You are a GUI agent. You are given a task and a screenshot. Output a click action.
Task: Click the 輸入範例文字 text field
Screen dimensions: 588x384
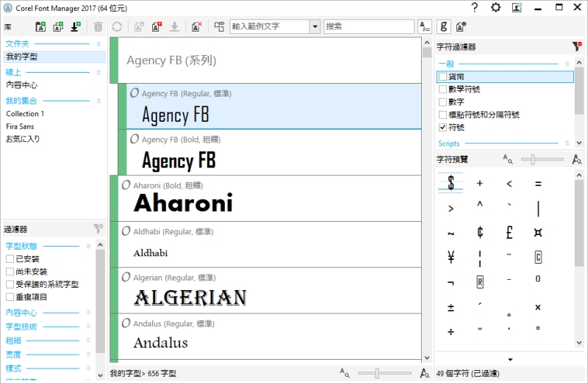click(x=270, y=26)
